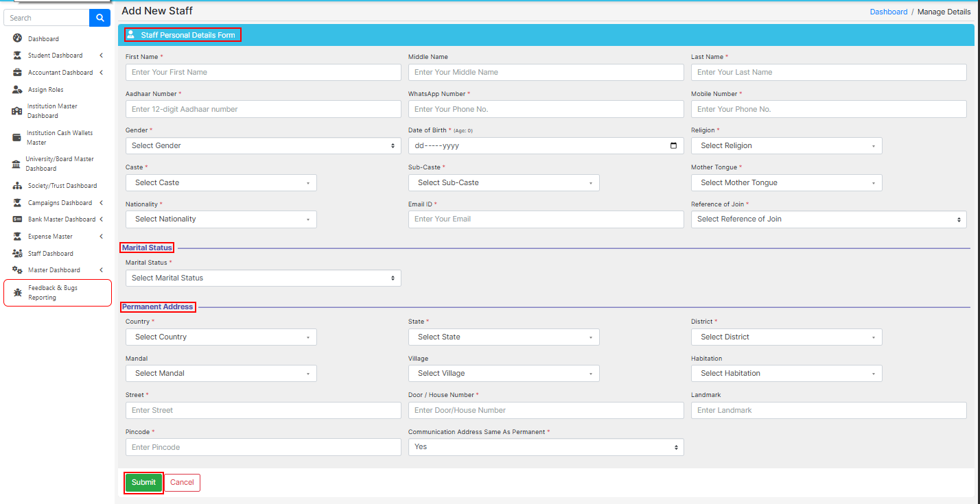980x504 pixels.
Task: Click the Aadhaar Number input field
Action: pyautogui.click(x=263, y=109)
